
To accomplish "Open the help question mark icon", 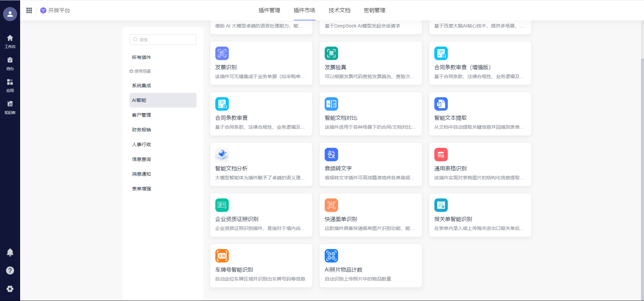I will [x=10, y=270].
